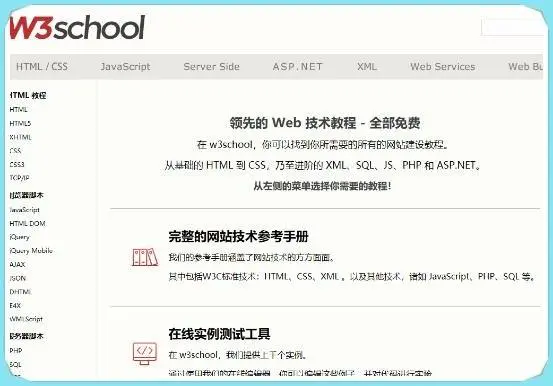Open the AJAX sidebar link
Viewport: 553px width, 386px height.
click(17, 264)
